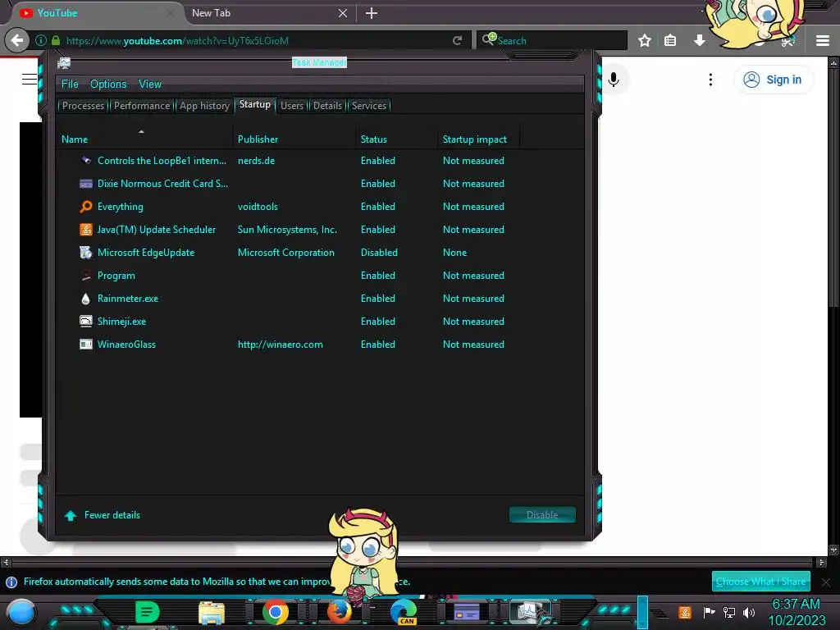Viewport: 840px width, 630px height.
Task: Click the taskbar clock showing 6:37 AM
Action: coord(796,605)
